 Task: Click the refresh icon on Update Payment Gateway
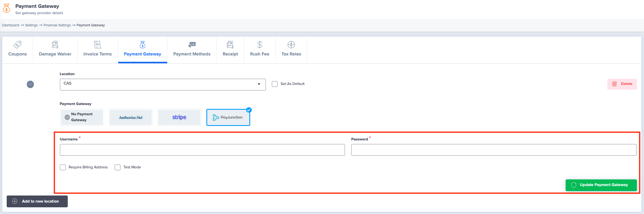coord(573,185)
